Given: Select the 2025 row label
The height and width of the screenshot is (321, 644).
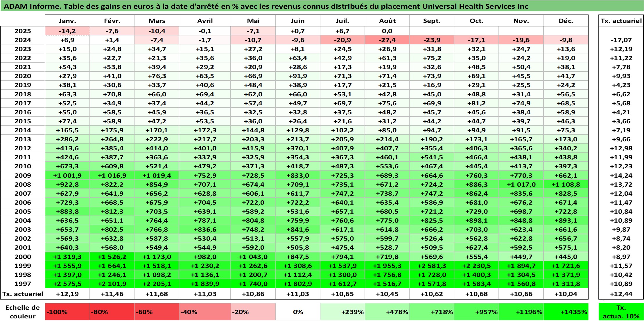Looking at the screenshot, I should point(23,31).
